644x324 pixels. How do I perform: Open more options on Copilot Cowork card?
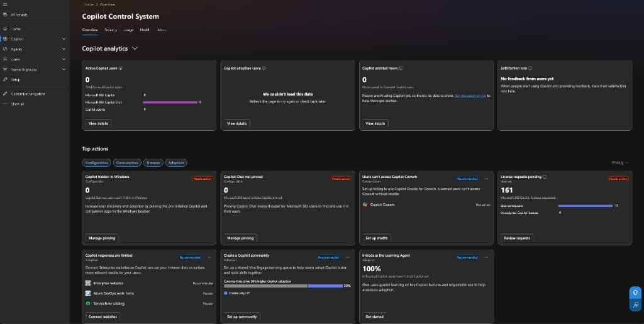[x=486, y=179]
